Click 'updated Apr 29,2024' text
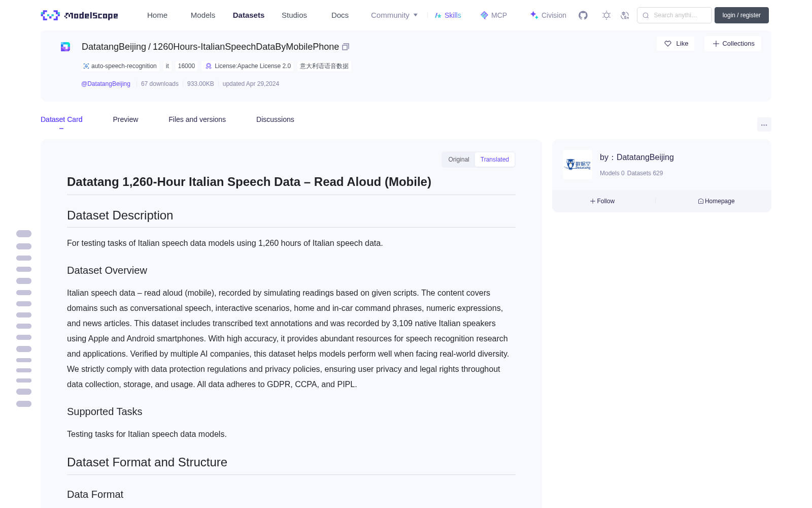The image size is (812, 508). click(251, 84)
